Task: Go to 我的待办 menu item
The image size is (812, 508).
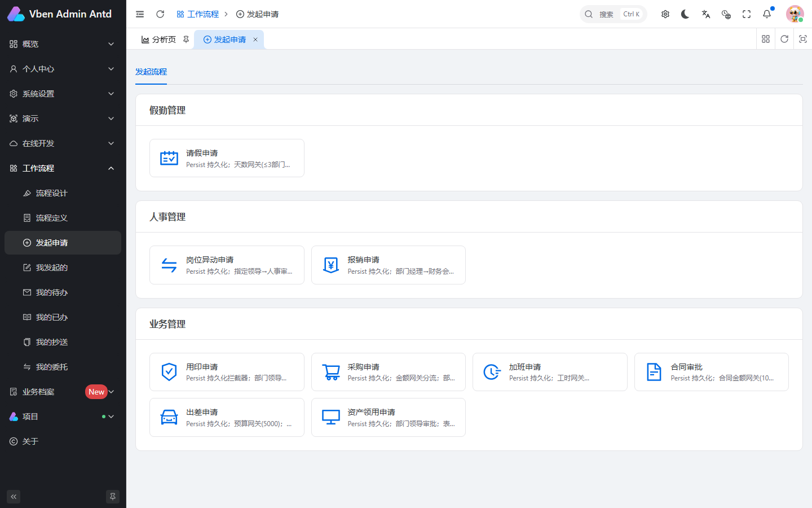Action: 63,292
